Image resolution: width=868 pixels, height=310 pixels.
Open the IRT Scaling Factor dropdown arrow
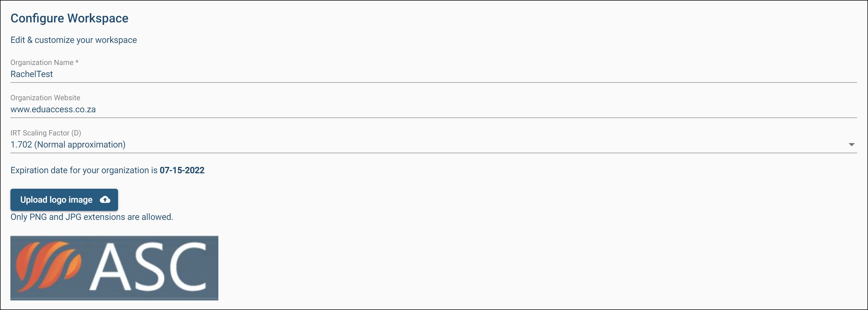[851, 145]
